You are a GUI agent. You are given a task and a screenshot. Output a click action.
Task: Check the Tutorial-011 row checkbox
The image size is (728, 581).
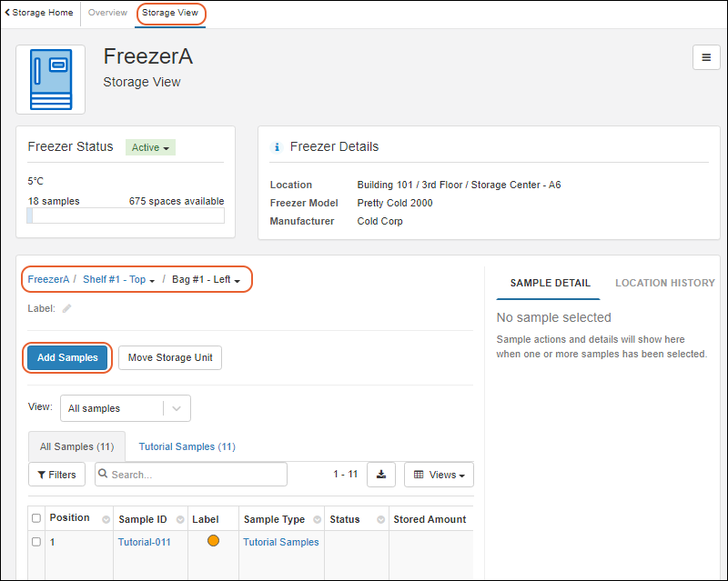tap(36, 542)
